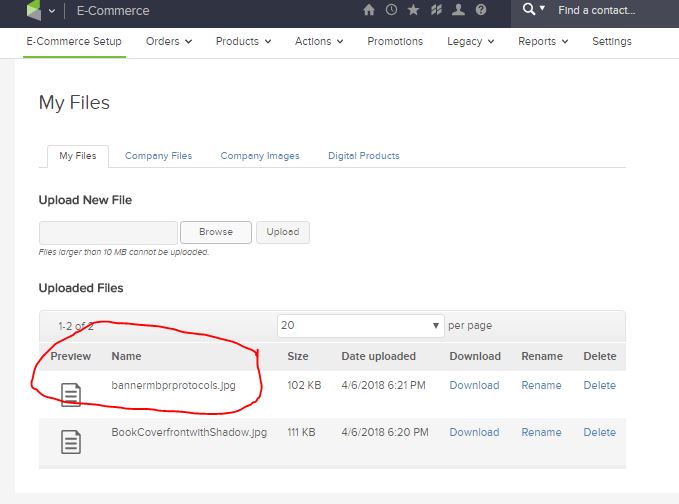The height and width of the screenshot is (504, 679).
Task: Click the upload file path field
Action: click(108, 233)
